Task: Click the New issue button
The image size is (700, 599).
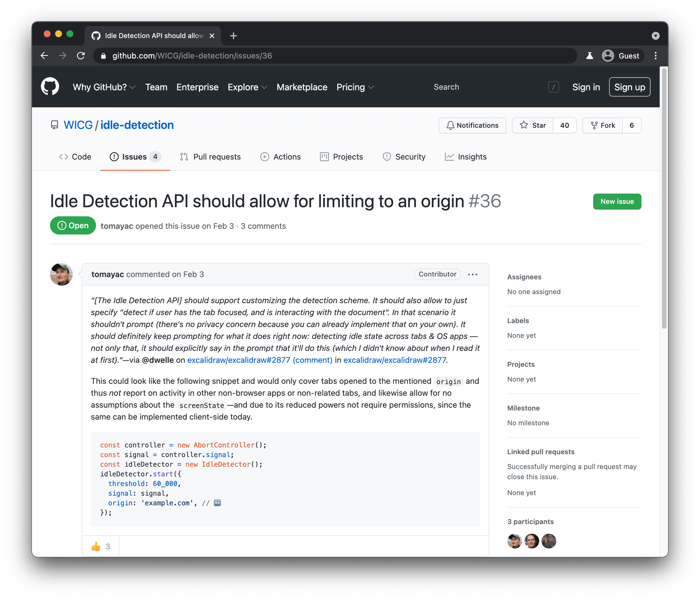Action: pyautogui.click(x=617, y=202)
